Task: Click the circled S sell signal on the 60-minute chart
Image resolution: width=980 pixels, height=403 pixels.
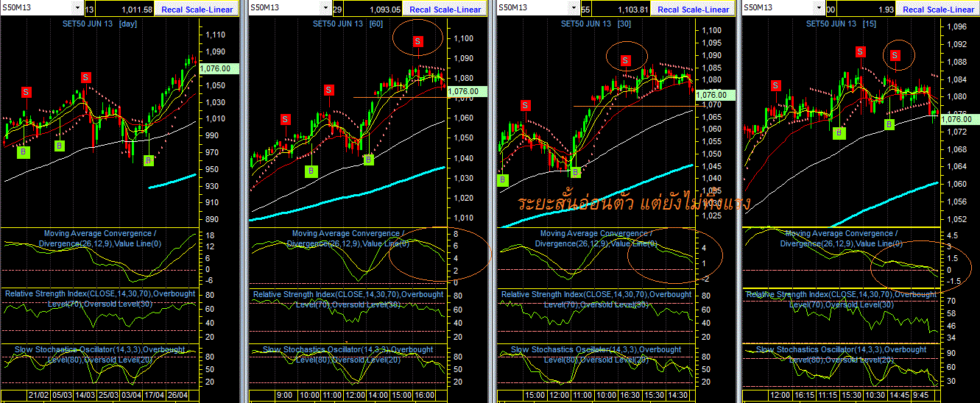Action: (x=417, y=41)
